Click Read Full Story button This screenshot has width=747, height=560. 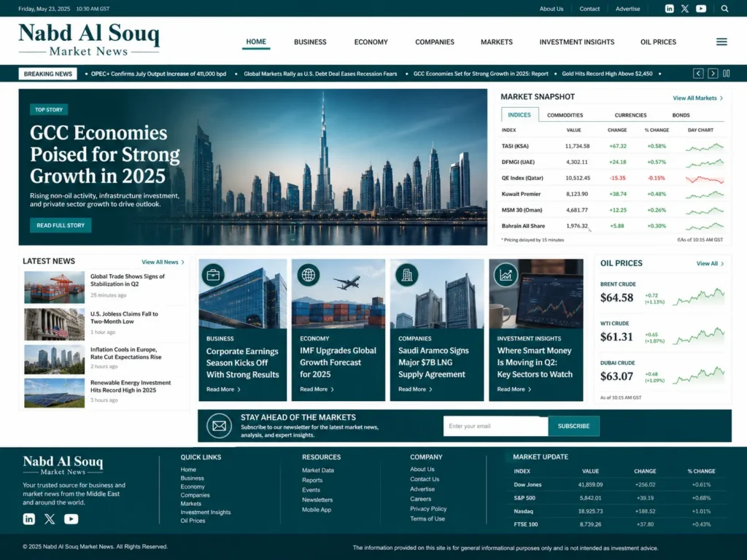coord(61,225)
